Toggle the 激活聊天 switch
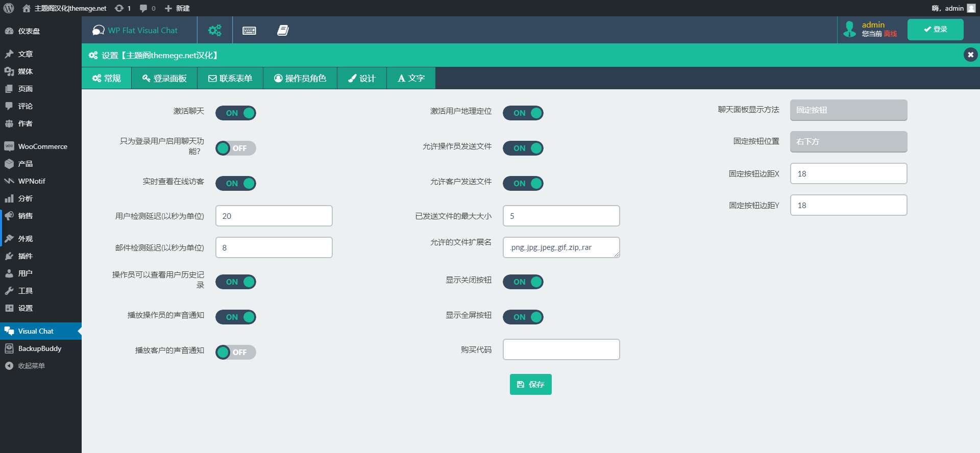The width and height of the screenshot is (980, 453). (x=236, y=113)
